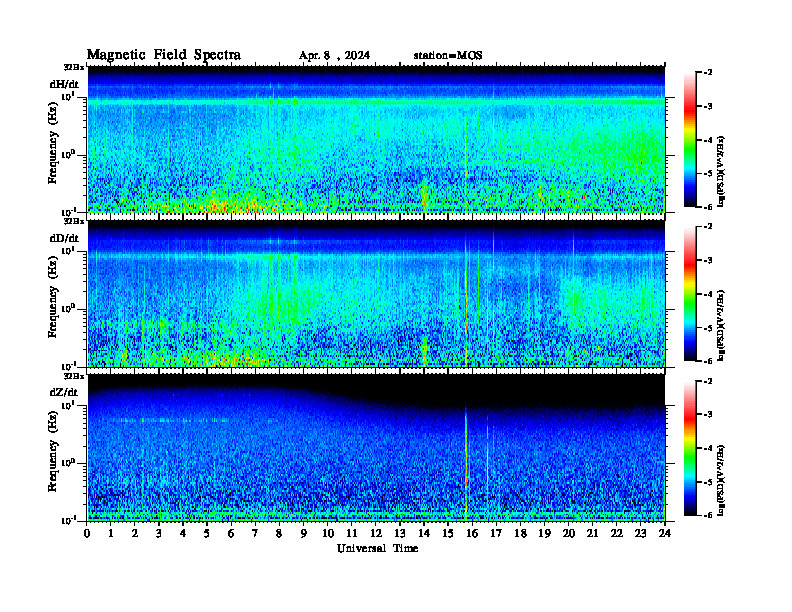Image resolution: width=792 pixels, height=612 pixels.
Task: Click hour tick label "15" on time axis
Action: (448, 533)
